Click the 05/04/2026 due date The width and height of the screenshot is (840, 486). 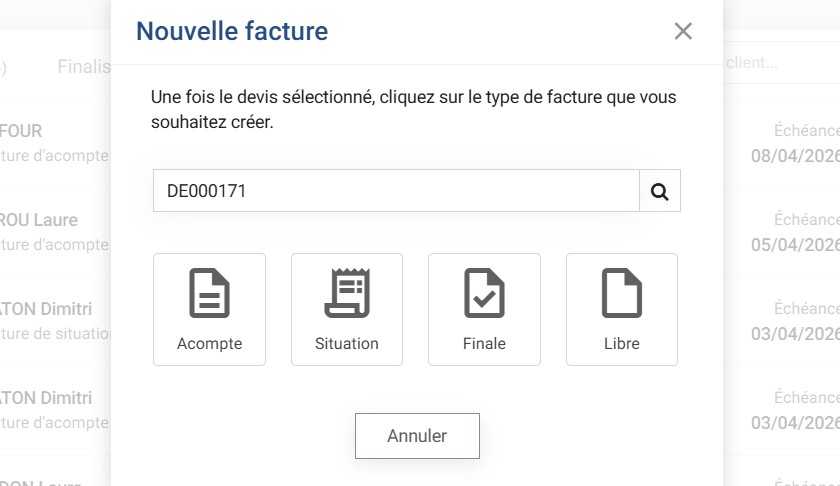point(795,245)
